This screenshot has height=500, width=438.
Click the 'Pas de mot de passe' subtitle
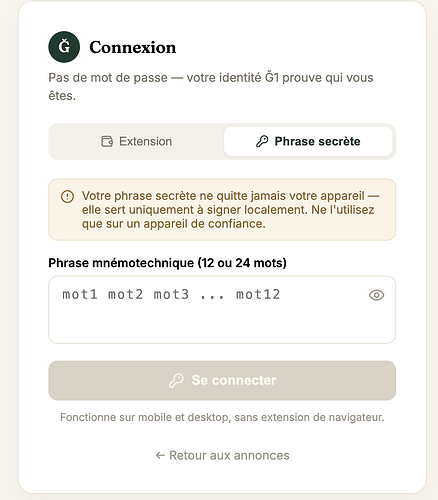[x=211, y=87]
